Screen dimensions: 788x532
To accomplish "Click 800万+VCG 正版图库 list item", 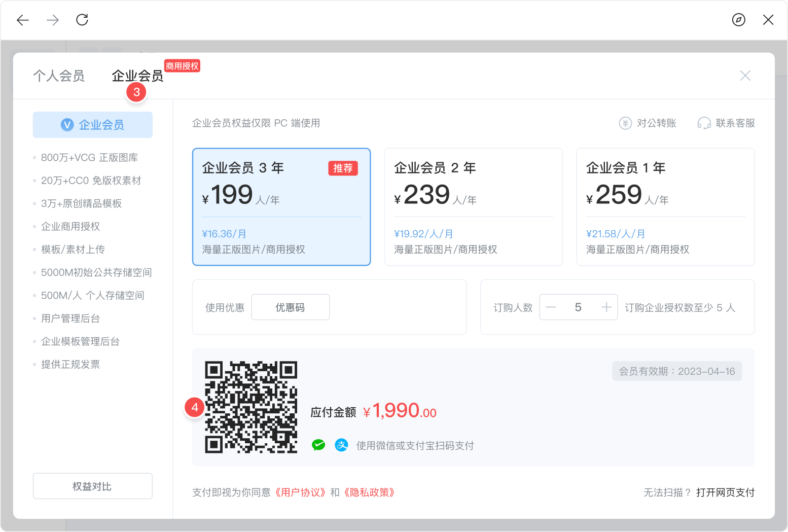I will 89,158.
